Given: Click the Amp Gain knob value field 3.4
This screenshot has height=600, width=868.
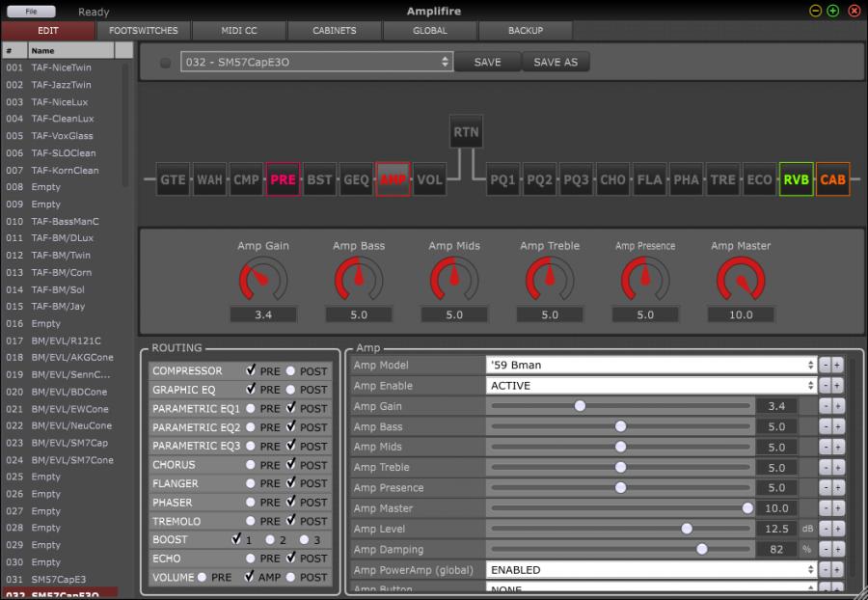Looking at the screenshot, I should coord(263,314).
